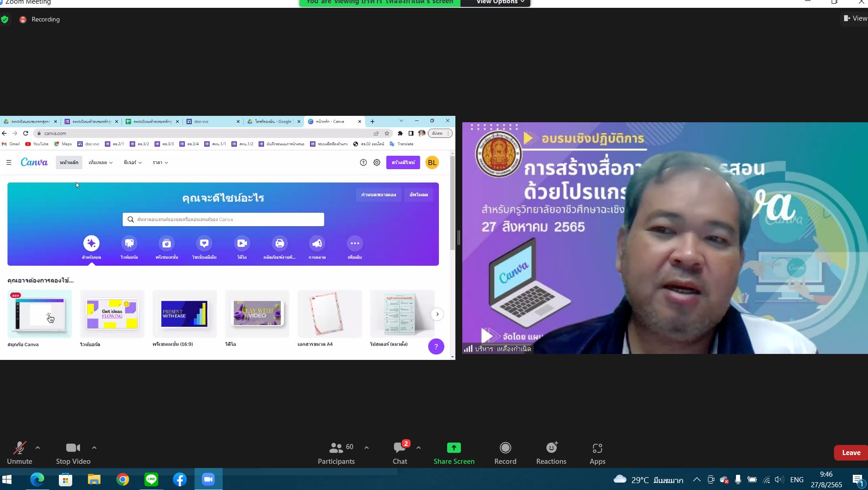The image size is (868, 490).
Task: Select the พรีเซนเทชั่น category icon
Action: point(167,243)
